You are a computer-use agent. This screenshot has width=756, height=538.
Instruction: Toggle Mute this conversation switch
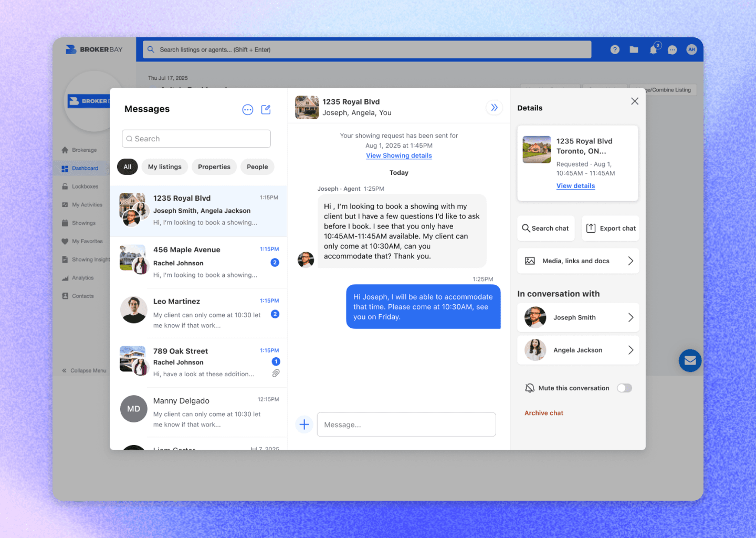pos(624,388)
